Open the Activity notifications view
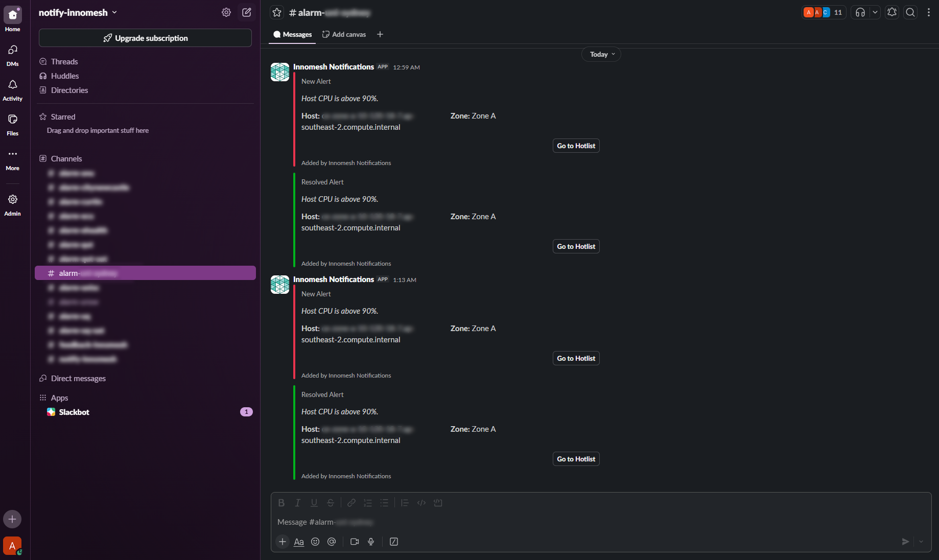The height and width of the screenshot is (560, 939). tap(12, 90)
